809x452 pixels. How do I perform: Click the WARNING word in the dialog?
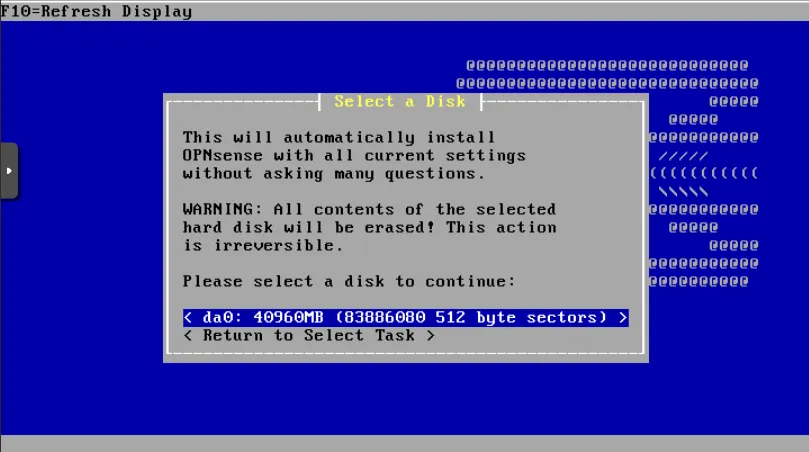[218, 209]
